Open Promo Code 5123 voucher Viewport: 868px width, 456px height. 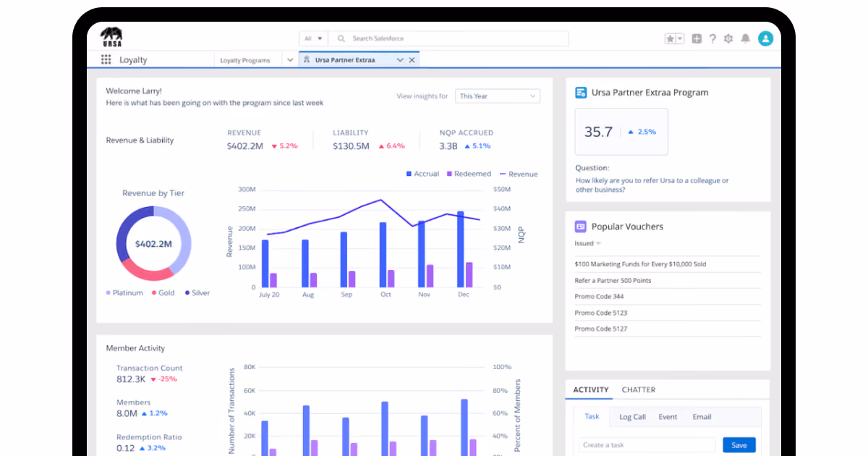click(x=600, y=313)
